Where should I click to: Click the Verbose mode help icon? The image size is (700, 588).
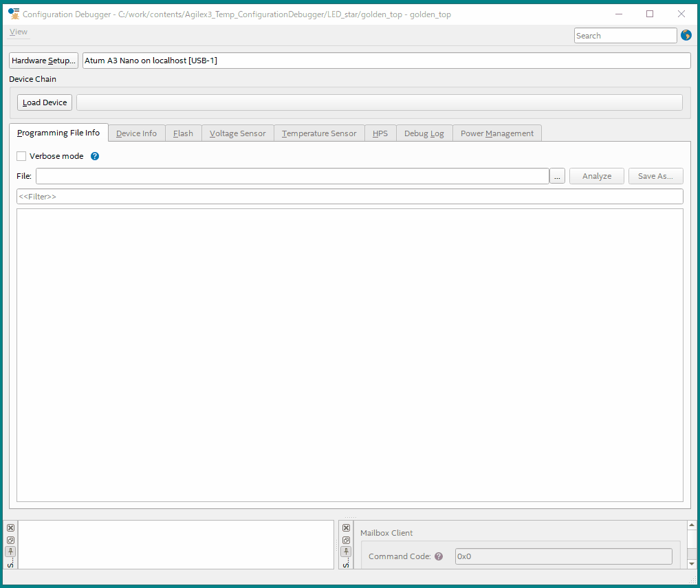[95, 156]
